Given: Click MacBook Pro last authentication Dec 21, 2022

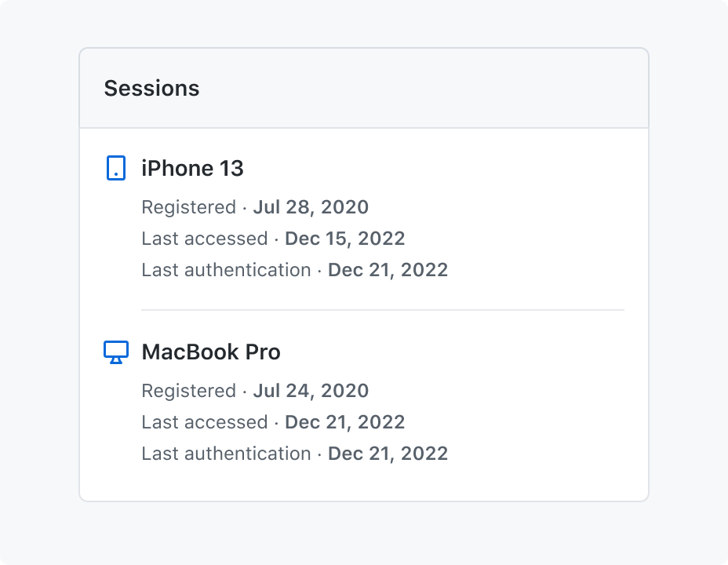Looking at the screenshot, I should pos(388,454).
